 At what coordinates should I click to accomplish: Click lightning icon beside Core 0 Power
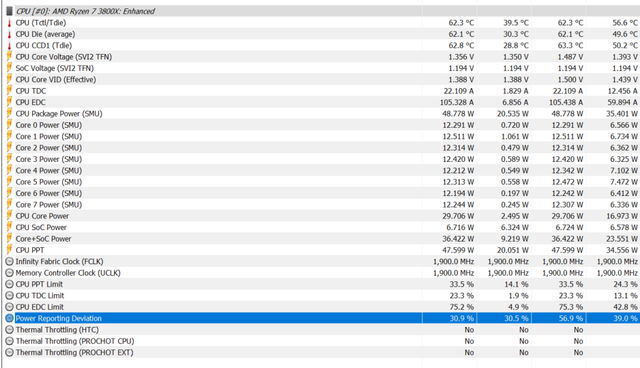(9, 125)
